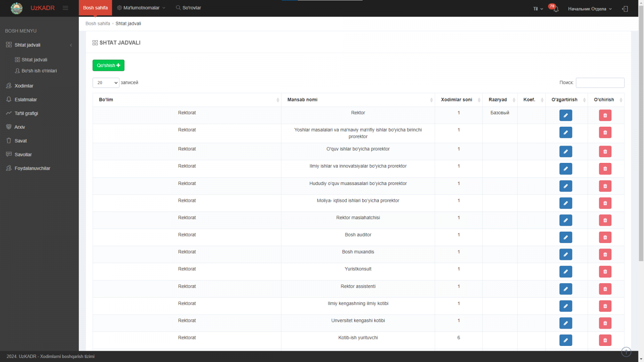The image size is (644, 362).
Task: Click edit pencil for Rektor row
Action: 566,115
